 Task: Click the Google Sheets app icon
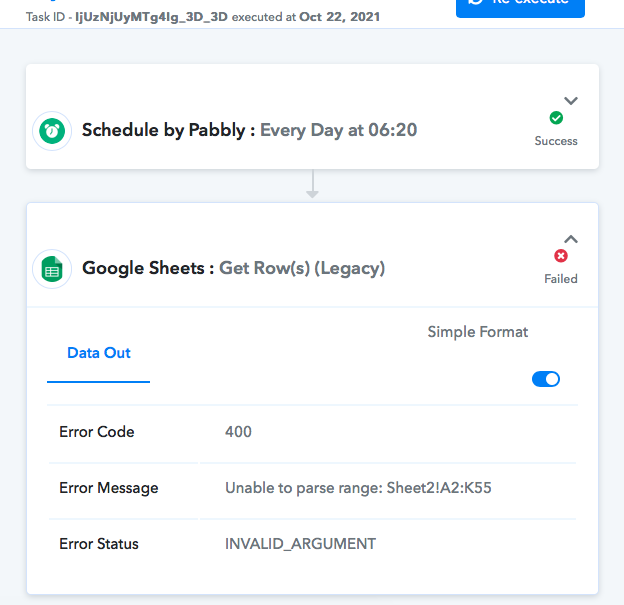[x=52, y=269]
